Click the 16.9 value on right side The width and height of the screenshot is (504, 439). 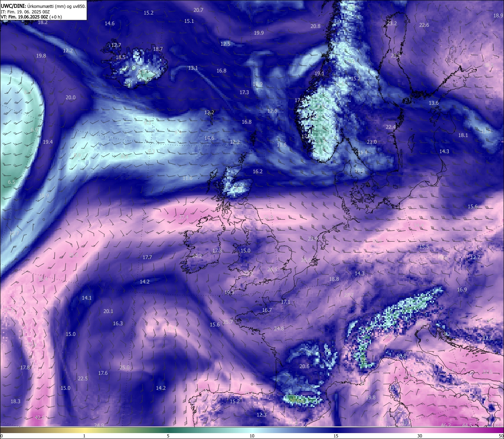[x=462, y=290]
